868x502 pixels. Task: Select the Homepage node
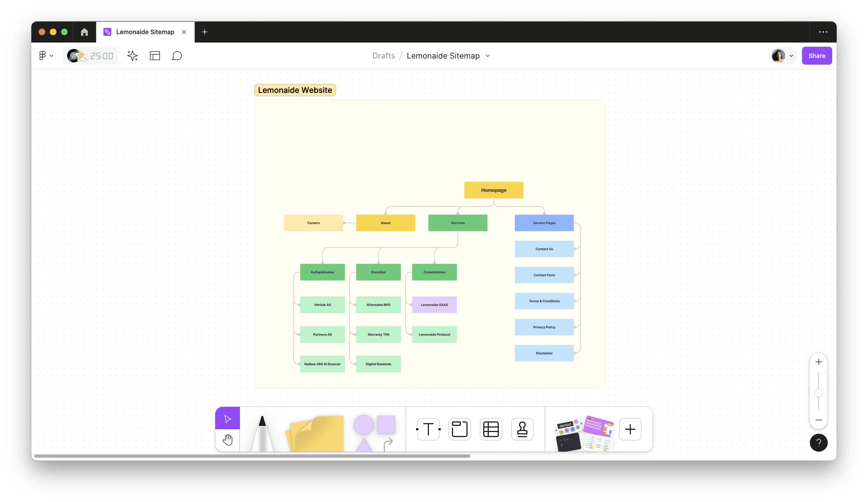(494, 190)
